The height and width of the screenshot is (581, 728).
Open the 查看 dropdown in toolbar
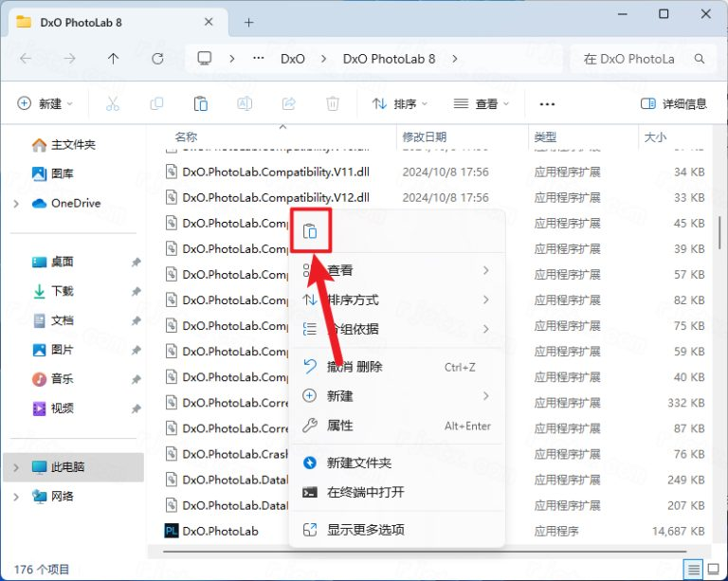(x=482, y=103)
